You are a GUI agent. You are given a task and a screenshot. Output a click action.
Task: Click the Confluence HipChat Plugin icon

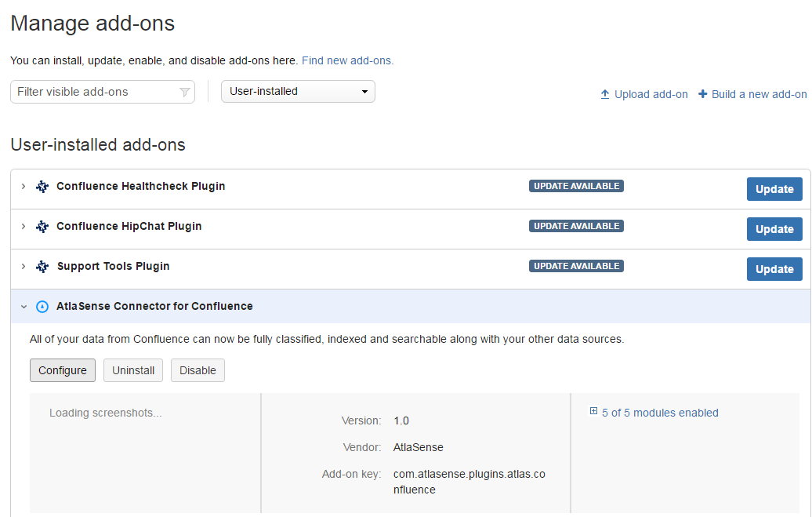(42, 227)
